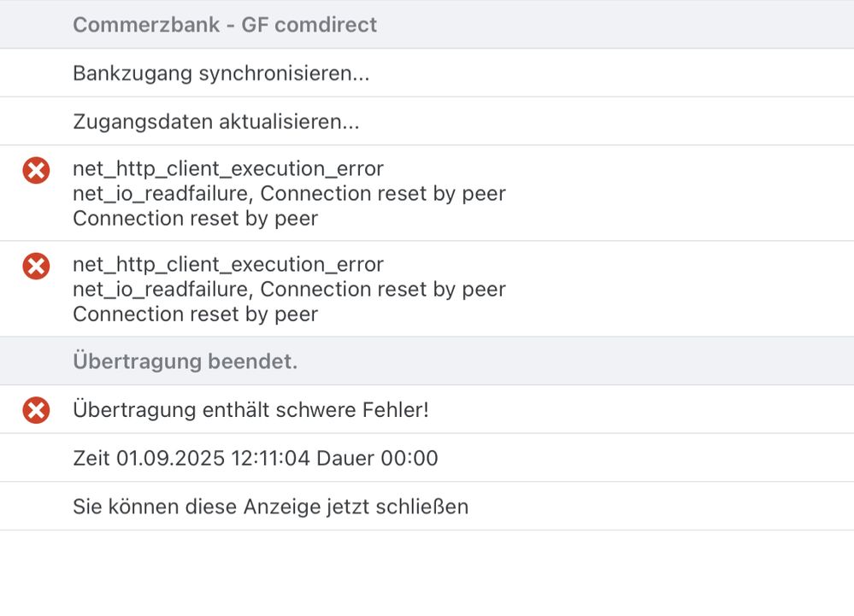Screen dimensions: 854x616
Task: Click the error icon beside the first net_http_client_execution_error
Action: click(x=36, y=171)
